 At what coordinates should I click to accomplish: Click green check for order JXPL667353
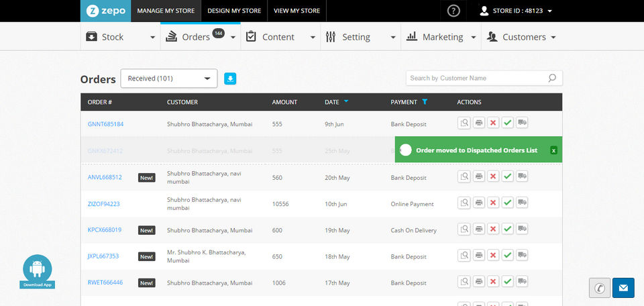[508, 256]
